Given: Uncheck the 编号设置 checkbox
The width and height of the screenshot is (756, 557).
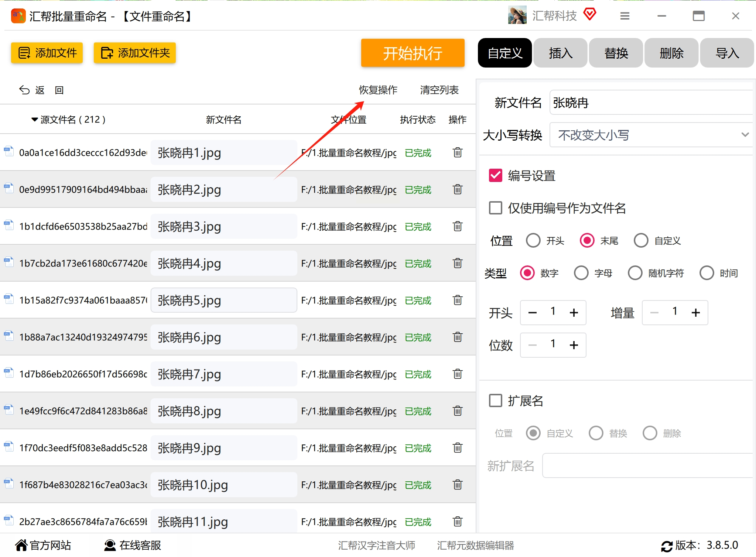Looking at the screenshot, I should [495, 176].
